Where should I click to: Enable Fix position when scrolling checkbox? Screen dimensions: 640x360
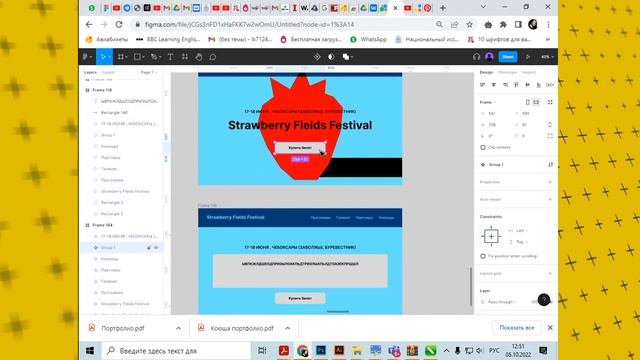click(x=483, y=256)
